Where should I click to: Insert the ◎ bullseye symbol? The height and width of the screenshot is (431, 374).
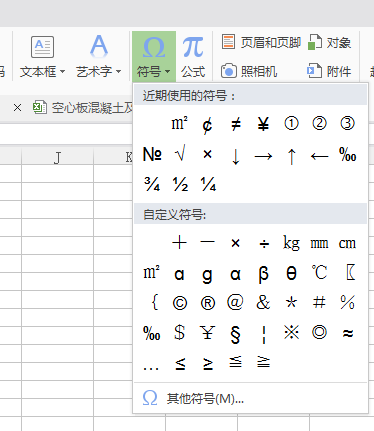pos(319,332)
